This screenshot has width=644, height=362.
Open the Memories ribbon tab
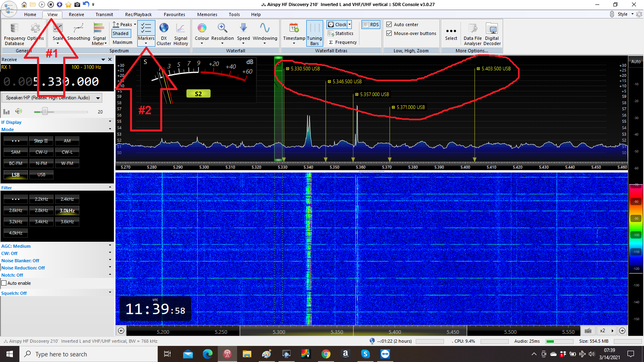coord(207,14)
